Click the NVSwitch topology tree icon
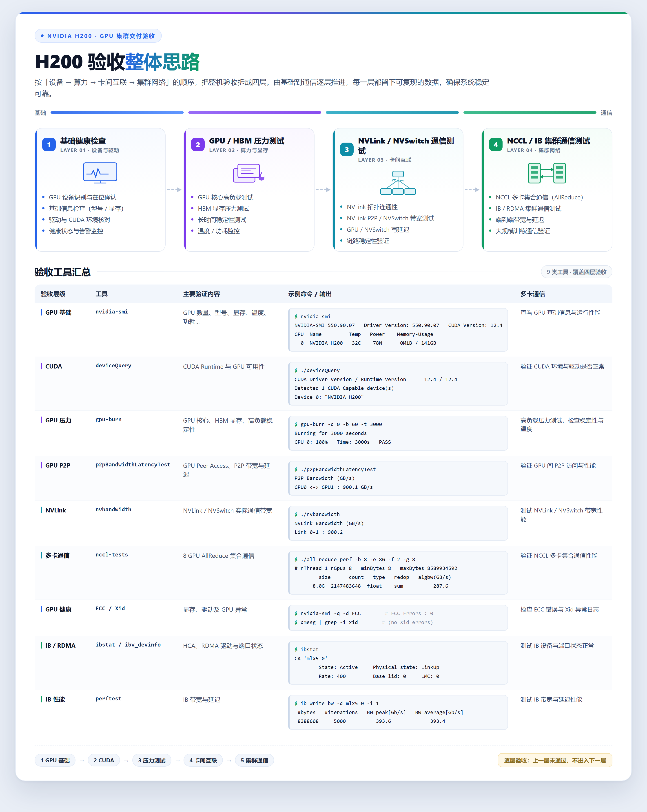The height and width of the screenshot is (812, 647). 398,183
